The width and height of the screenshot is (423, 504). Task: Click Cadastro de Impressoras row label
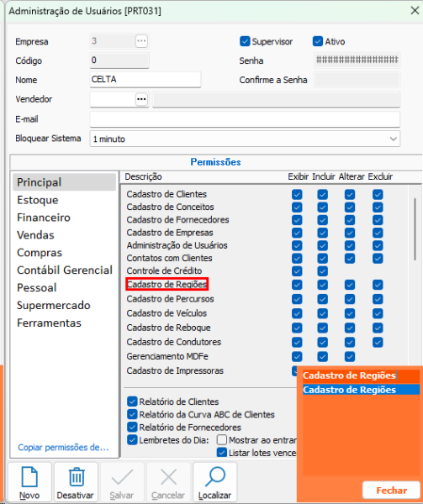coord(175,370)
